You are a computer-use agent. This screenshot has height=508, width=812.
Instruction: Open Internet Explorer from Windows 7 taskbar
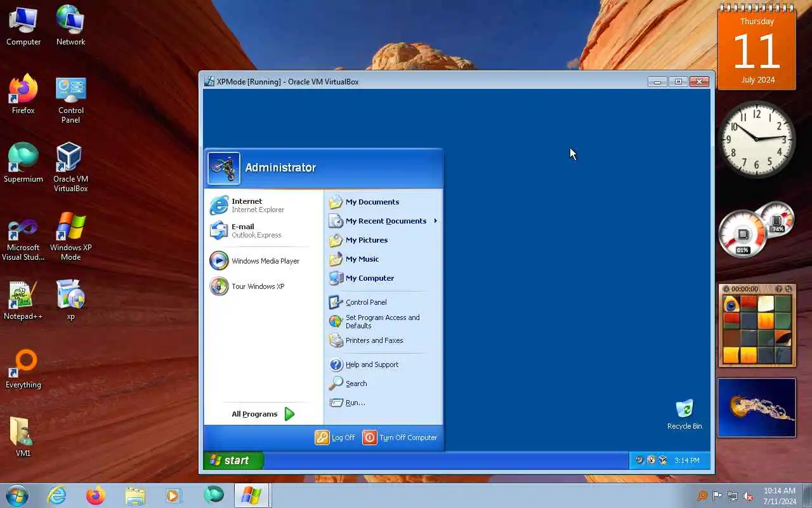tap(57, 495)
